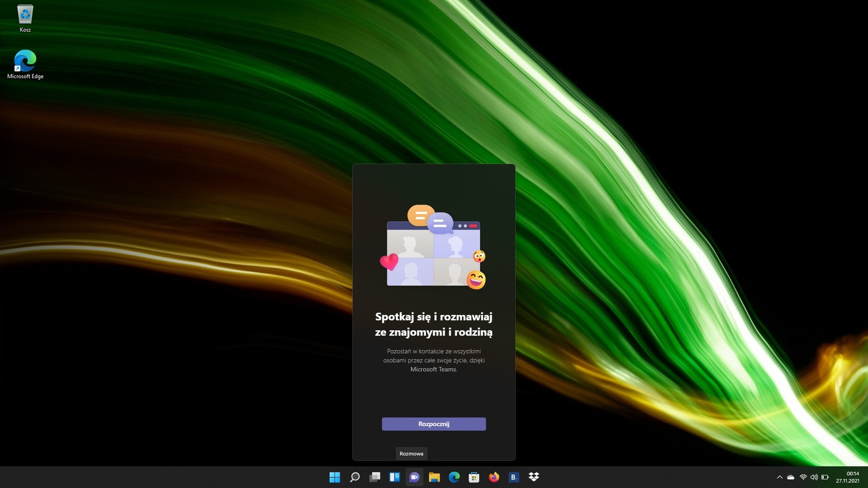Select the Rozmowa label
This screenshot has width=868, height=488.
412,454
